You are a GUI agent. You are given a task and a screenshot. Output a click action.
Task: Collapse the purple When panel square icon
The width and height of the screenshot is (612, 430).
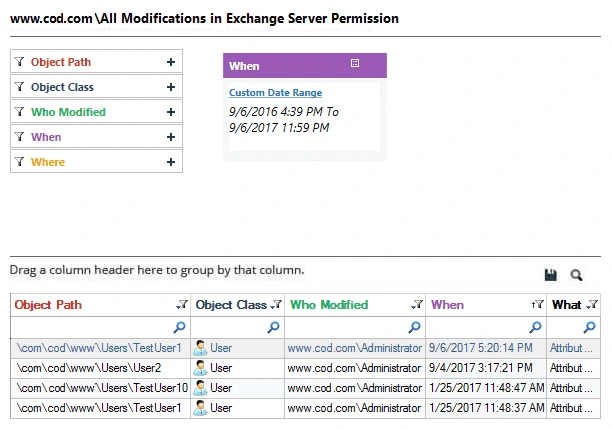(355, 63)
